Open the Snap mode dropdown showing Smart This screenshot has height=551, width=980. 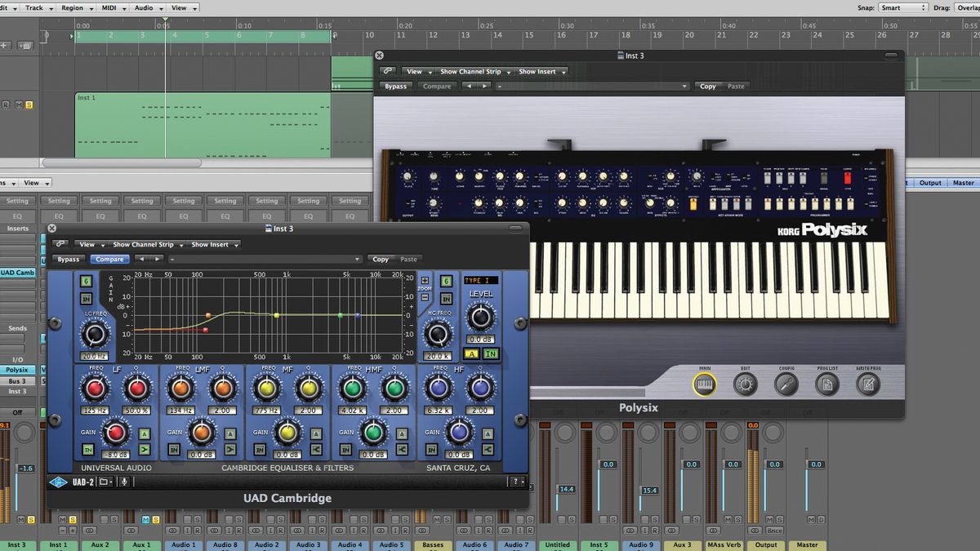pos(902,7)
